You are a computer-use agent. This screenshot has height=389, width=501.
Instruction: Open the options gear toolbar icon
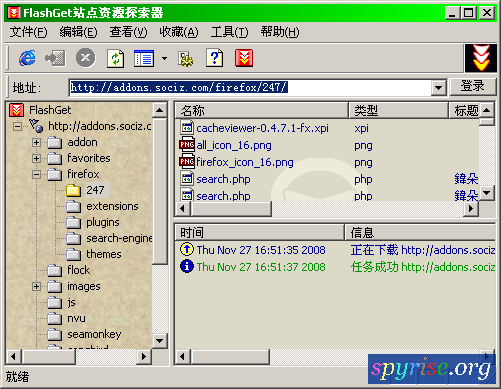(x=186, y=59)
